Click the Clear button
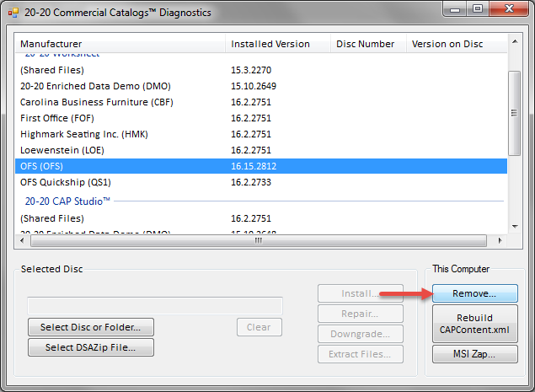535x392 pixels. click(259, 327)
